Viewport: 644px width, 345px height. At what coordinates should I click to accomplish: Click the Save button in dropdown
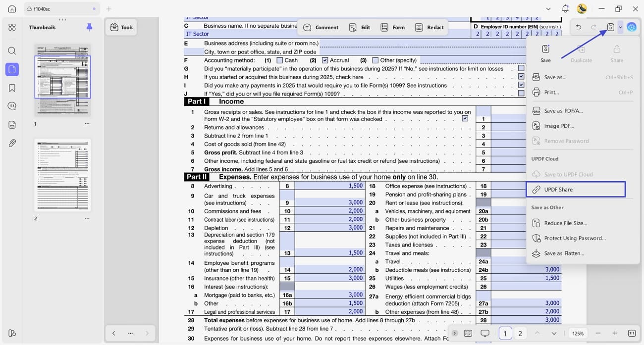click(545, 53)
